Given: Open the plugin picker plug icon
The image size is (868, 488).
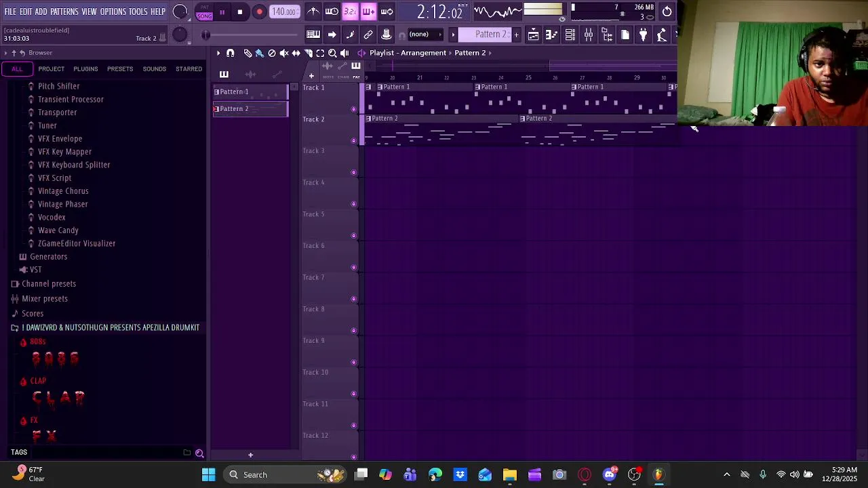Looking at the screenshot, I should point(643,35).
